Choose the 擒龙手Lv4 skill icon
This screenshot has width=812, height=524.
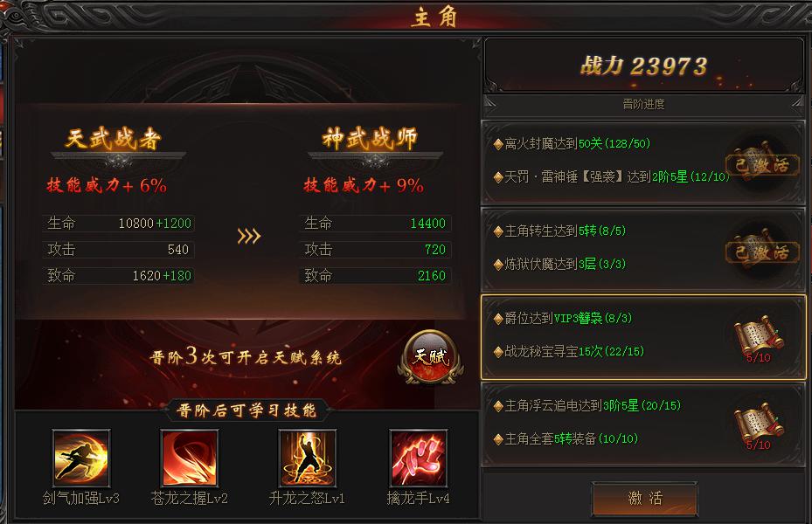coord(419,458)
